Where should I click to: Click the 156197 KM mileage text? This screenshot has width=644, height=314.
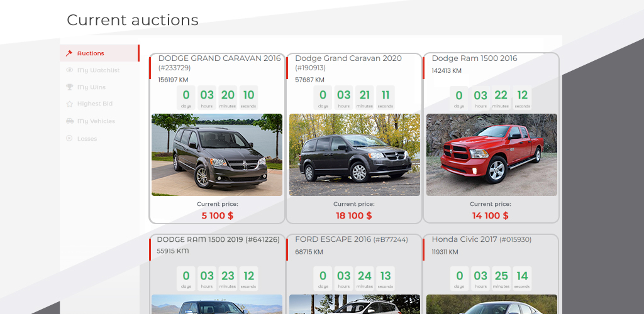173,80
